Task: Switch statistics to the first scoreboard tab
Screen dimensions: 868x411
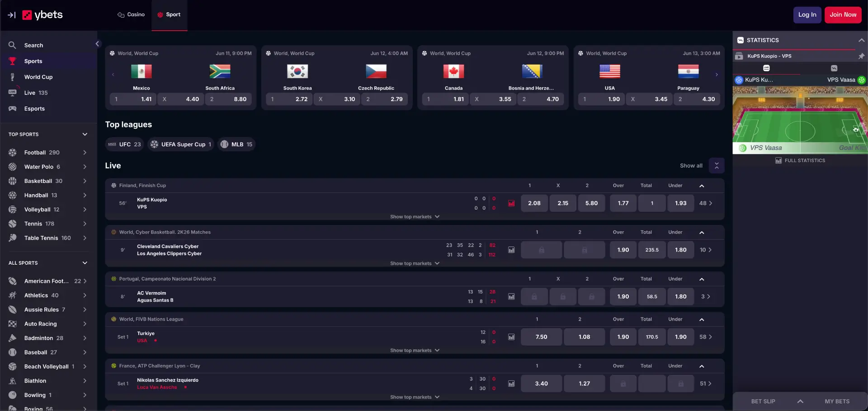Action: click(766, 68)
